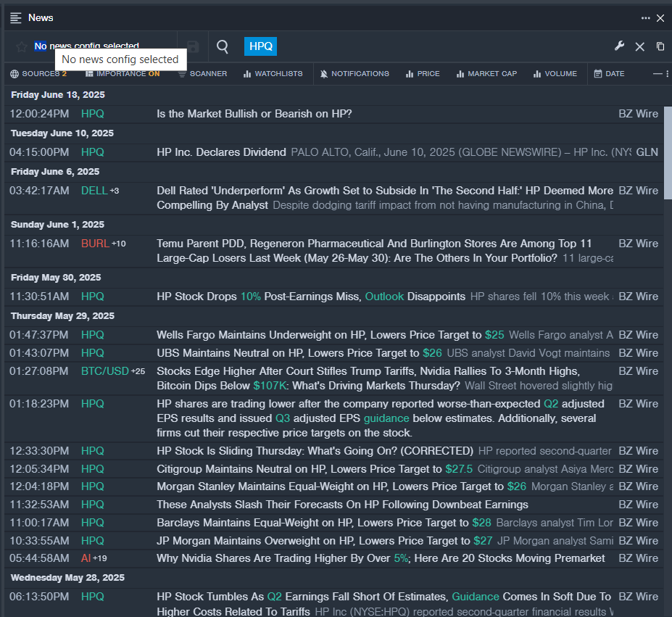Click the News panel menu icon
Viewport: 672px width, 617px height.
16,18
